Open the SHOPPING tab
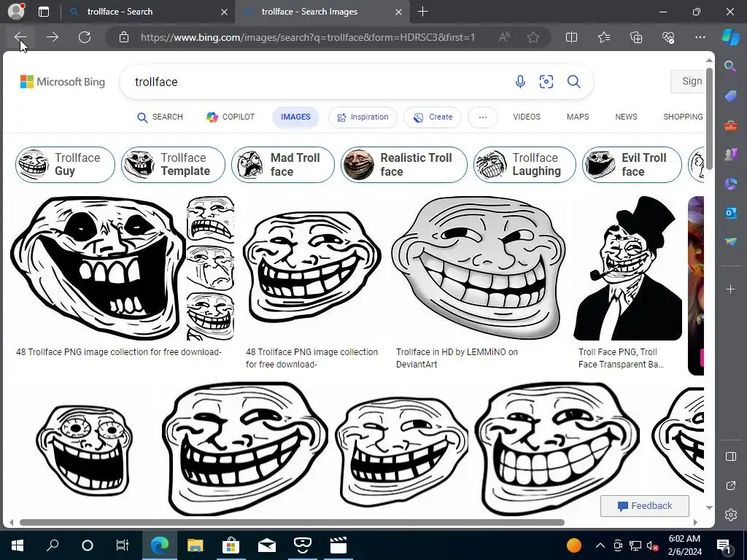Screen dimensions: 747x560 [683, 117]
